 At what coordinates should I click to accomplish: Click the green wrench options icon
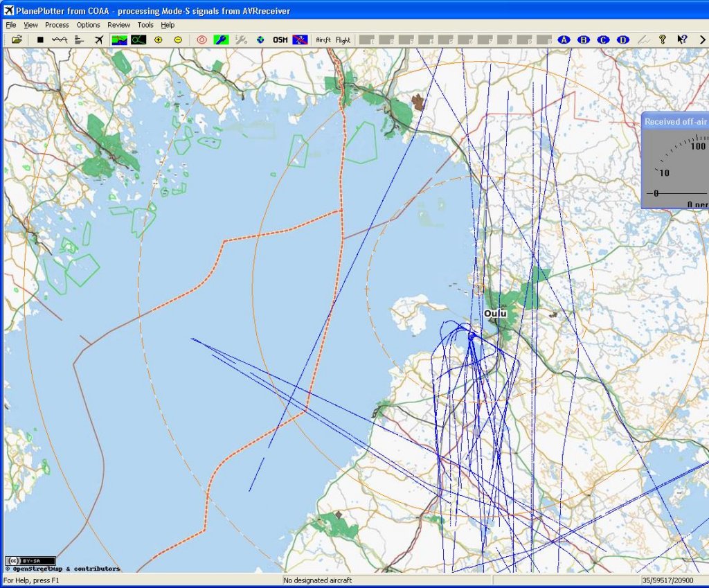(x=221, y=39)
